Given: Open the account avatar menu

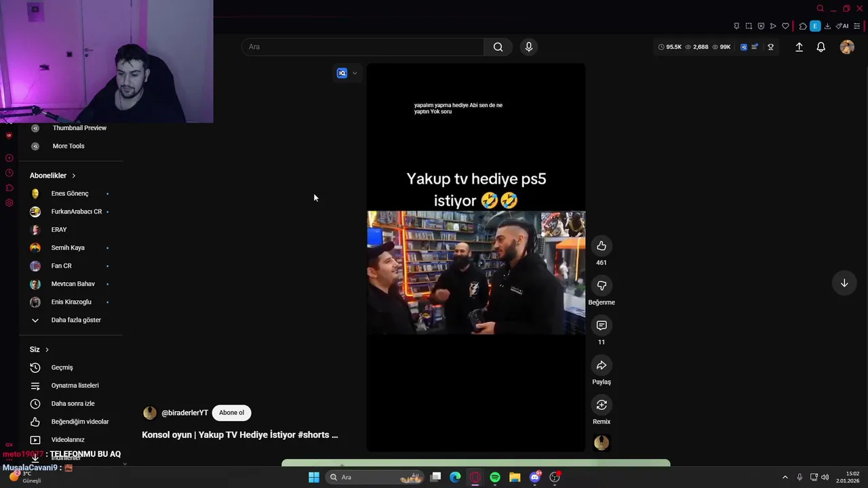Looking at the screenshot, I should tap(847, 47).
